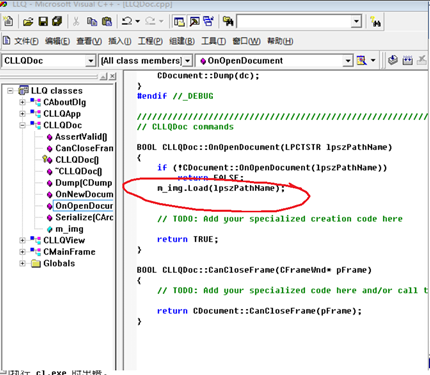Select m_img variable in tree

pos(69,229)
